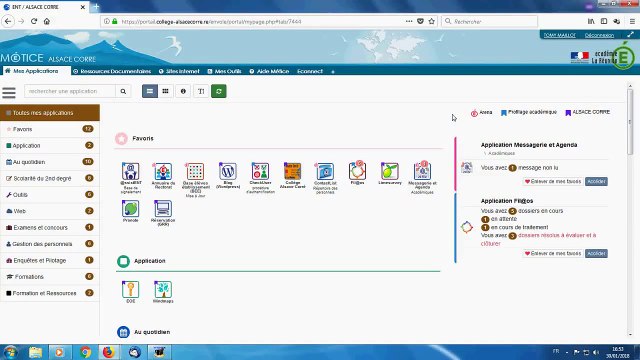Open the Econnect tab
The width and height of the screenshot is (640, 360).
pos(310,71)
